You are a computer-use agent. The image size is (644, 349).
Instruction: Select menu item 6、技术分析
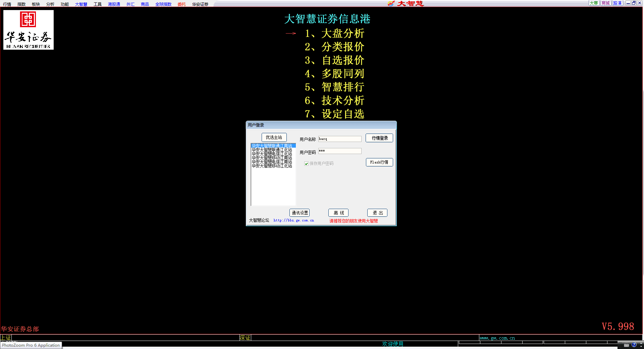(x=334, y=101)
